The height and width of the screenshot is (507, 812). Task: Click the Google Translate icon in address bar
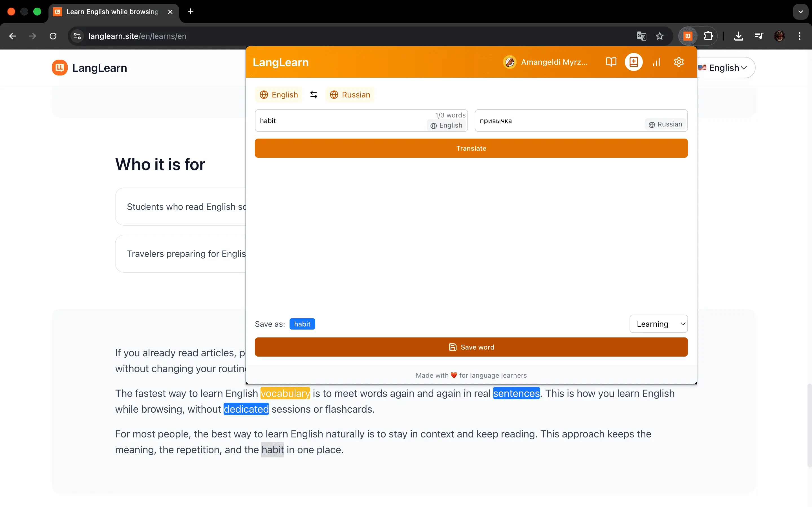tap(641, 36)
